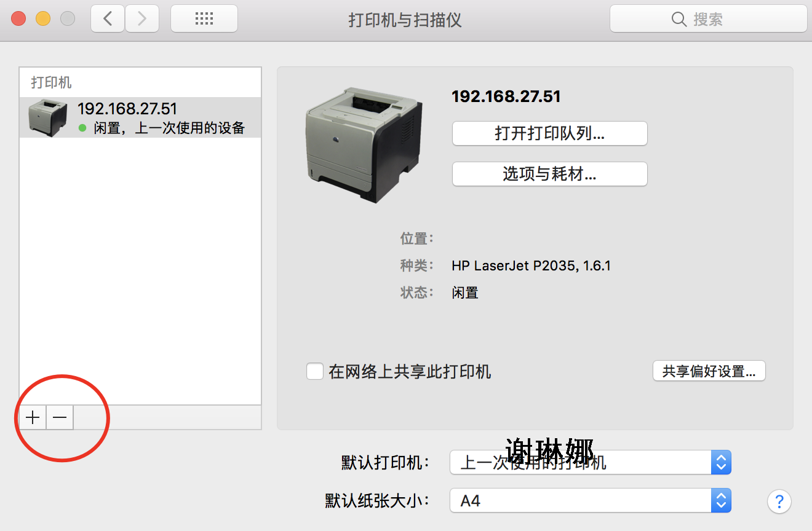Click the 位置 label

[x=417, y=238]
